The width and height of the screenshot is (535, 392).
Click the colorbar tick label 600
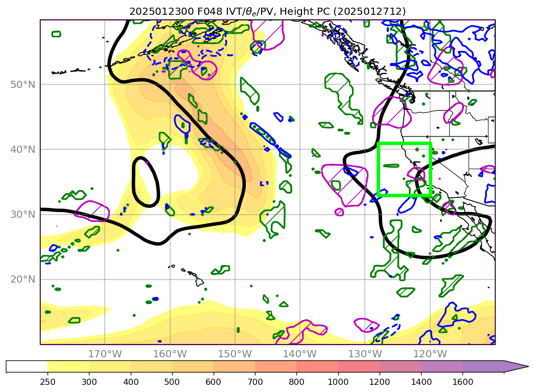tap(214, 382)
